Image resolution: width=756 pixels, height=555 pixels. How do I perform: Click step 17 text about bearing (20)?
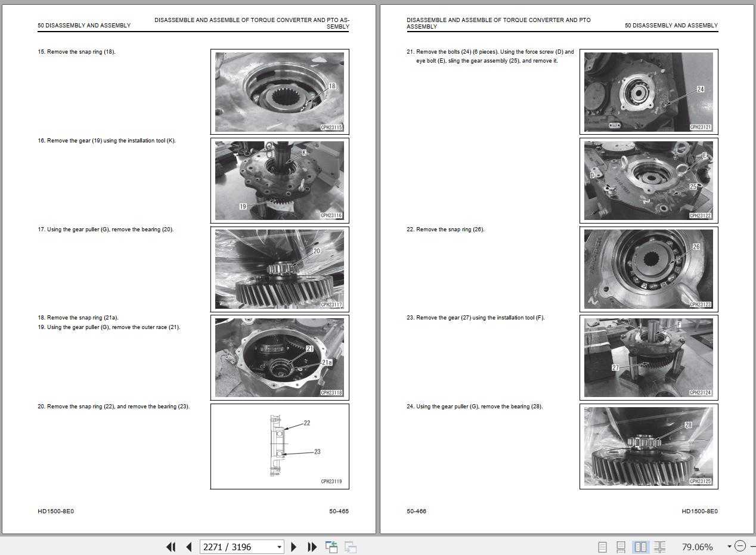[106, 230]
